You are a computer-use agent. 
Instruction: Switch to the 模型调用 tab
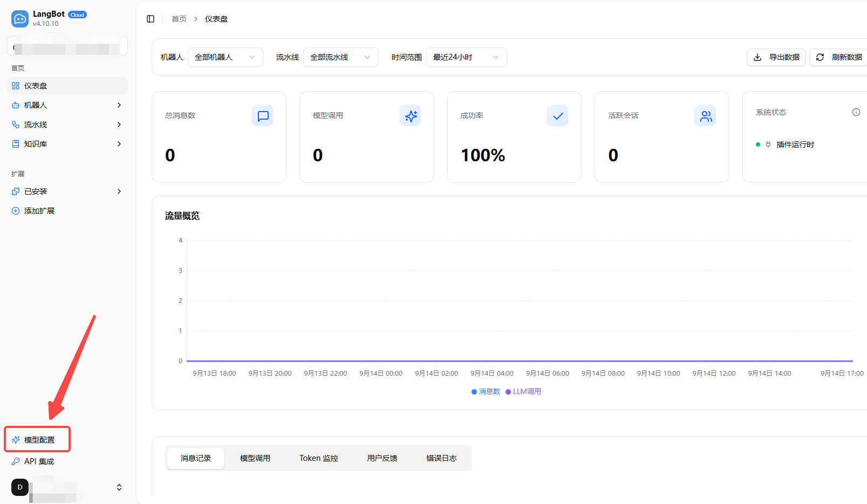pyautogui.click(x=255, y=458)
